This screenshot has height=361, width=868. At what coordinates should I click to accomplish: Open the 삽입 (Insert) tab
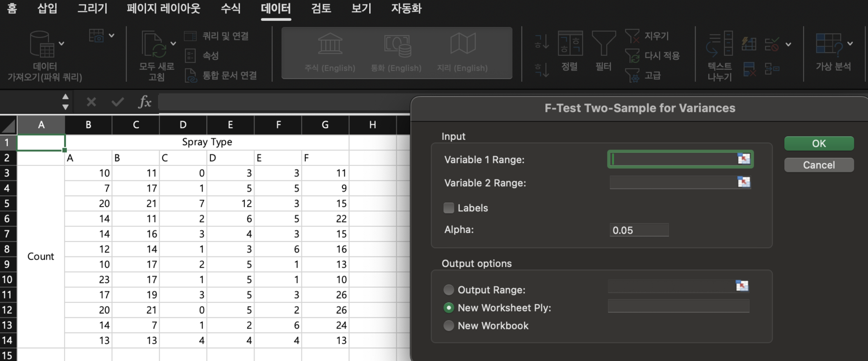click(47, 8)
